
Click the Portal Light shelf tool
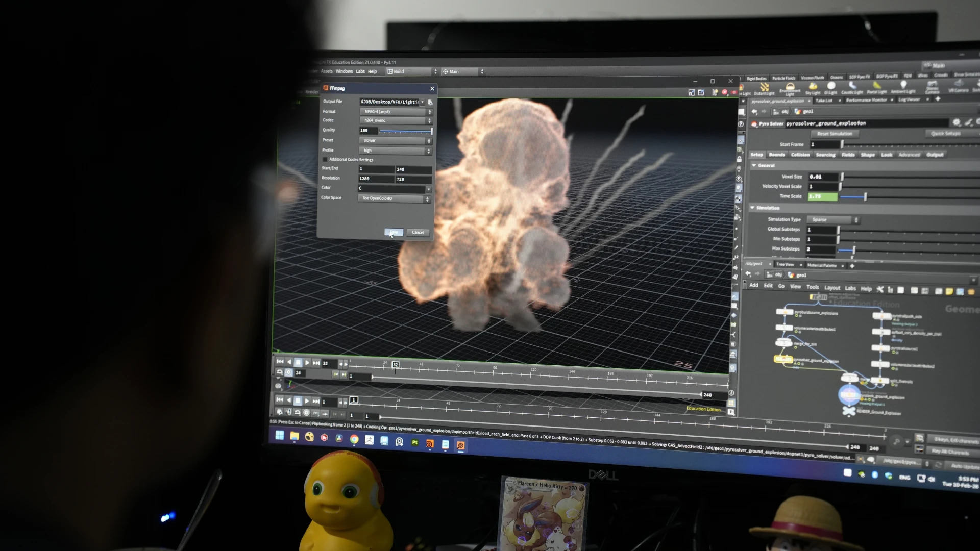coord(877,88)
